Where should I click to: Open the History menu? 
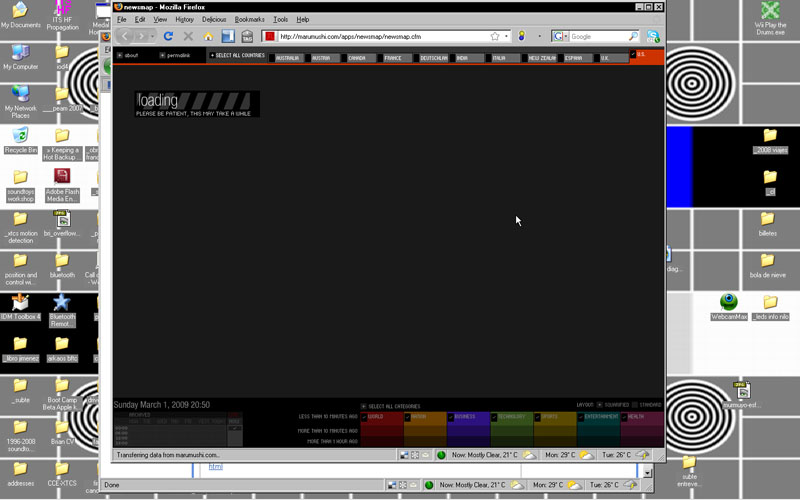point(184,19)
